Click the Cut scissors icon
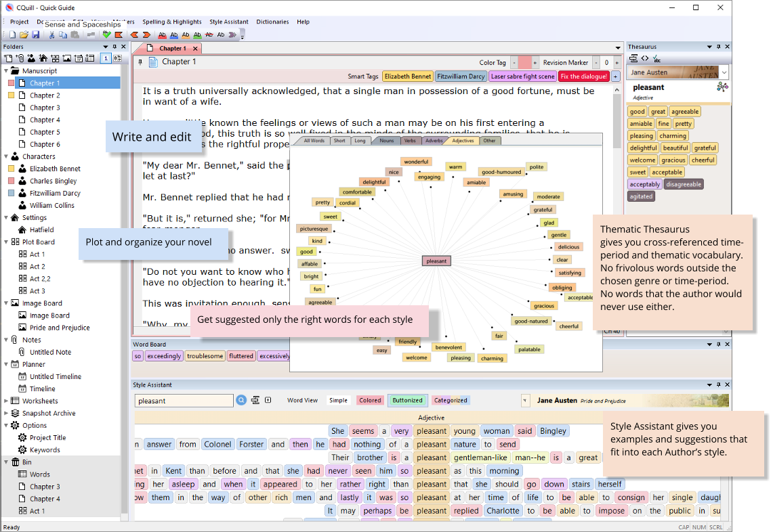 coord(51,35)
